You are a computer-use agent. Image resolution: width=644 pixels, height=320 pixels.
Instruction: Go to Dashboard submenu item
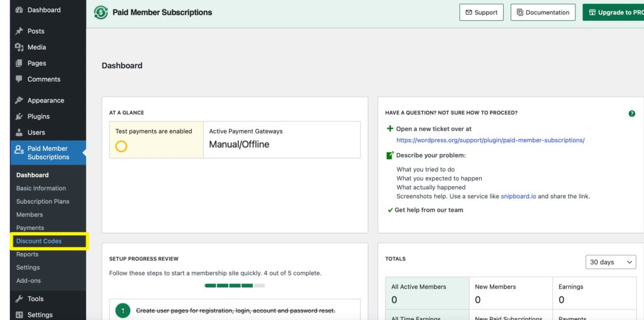33,175
